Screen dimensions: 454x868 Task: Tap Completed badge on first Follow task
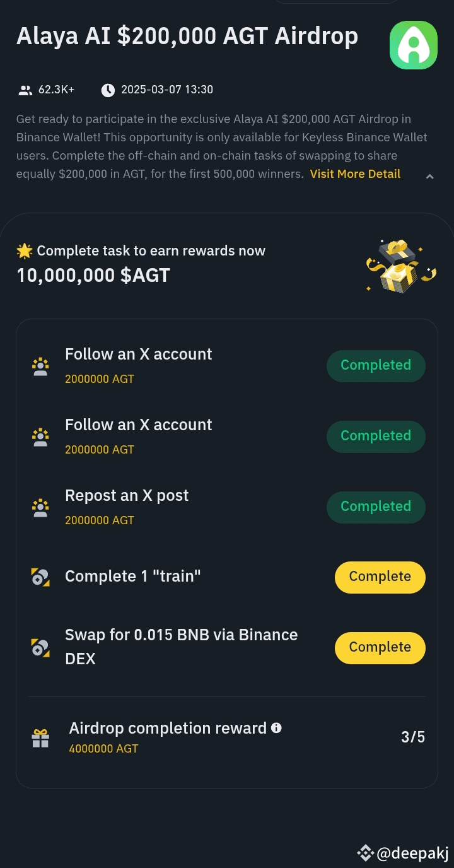point(376,366)
